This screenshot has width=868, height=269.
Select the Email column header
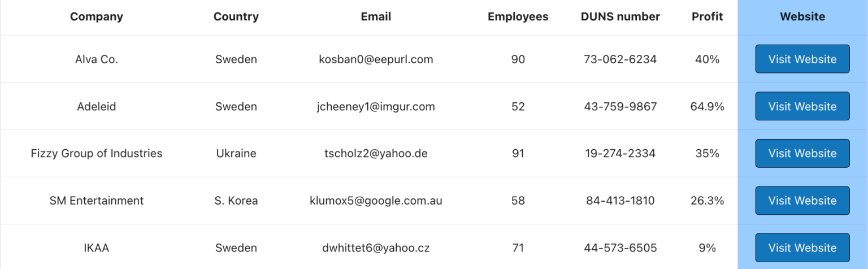point(376,17)
